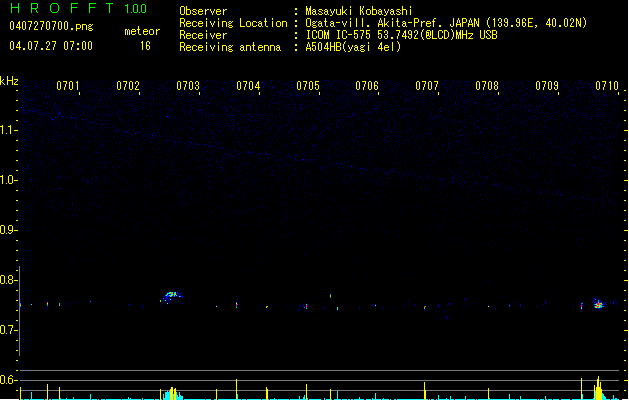Click the 0708 time marker
The height and width of the screenshot is (400, 629).
(x=487, y=86)
